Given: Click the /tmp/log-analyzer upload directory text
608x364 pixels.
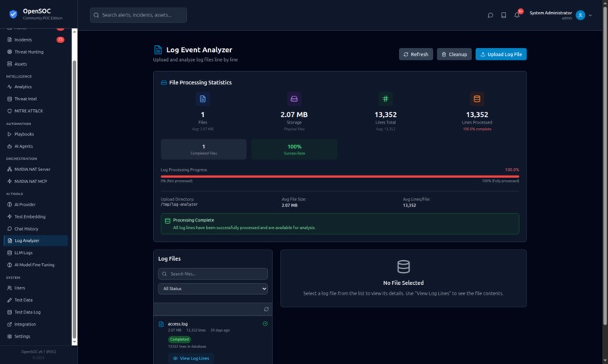Looking at the screenshot, I should (x=179, y=204).
